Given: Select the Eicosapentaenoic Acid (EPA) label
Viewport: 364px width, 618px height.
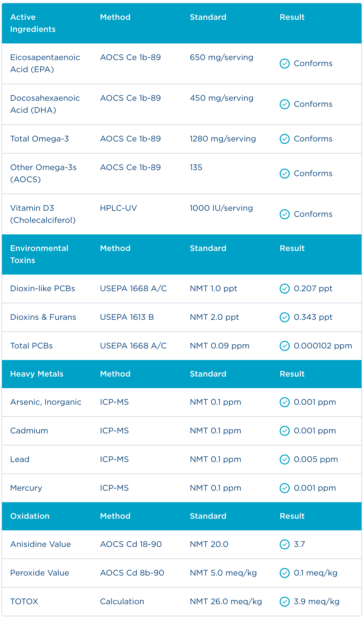Looking at the screenshot, I should coord(45,63).
